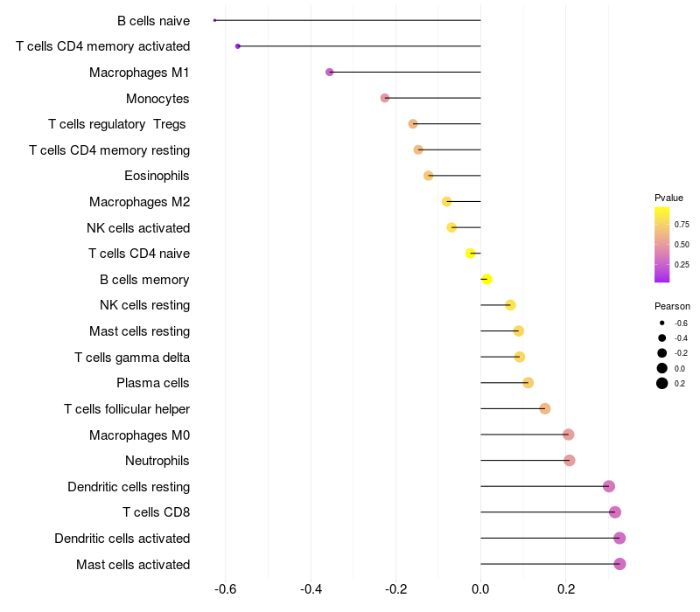This screenshot has height=612, width=700.
Task: Click the 0.2 x-axis tick label
Action: [565, 590]
